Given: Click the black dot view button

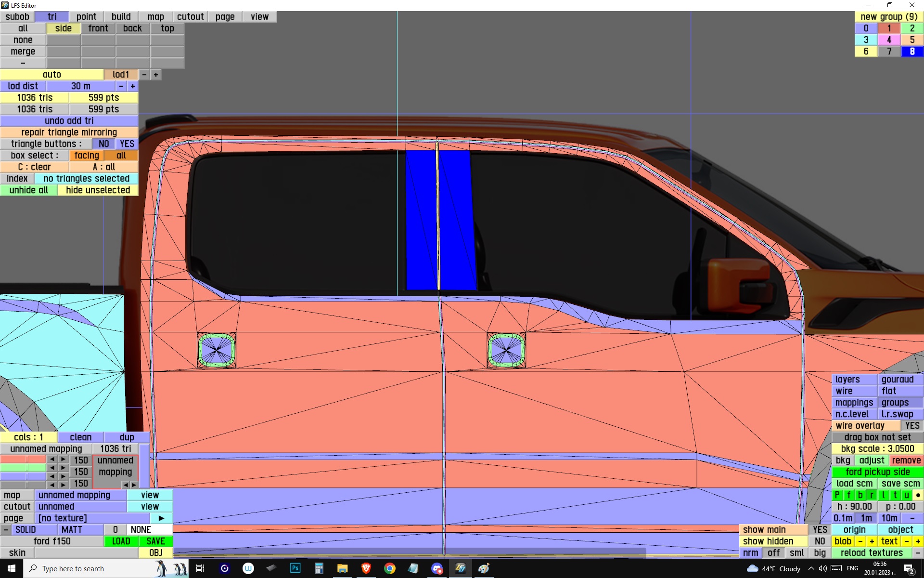Looking at the screenshot, I should point(918,495).
